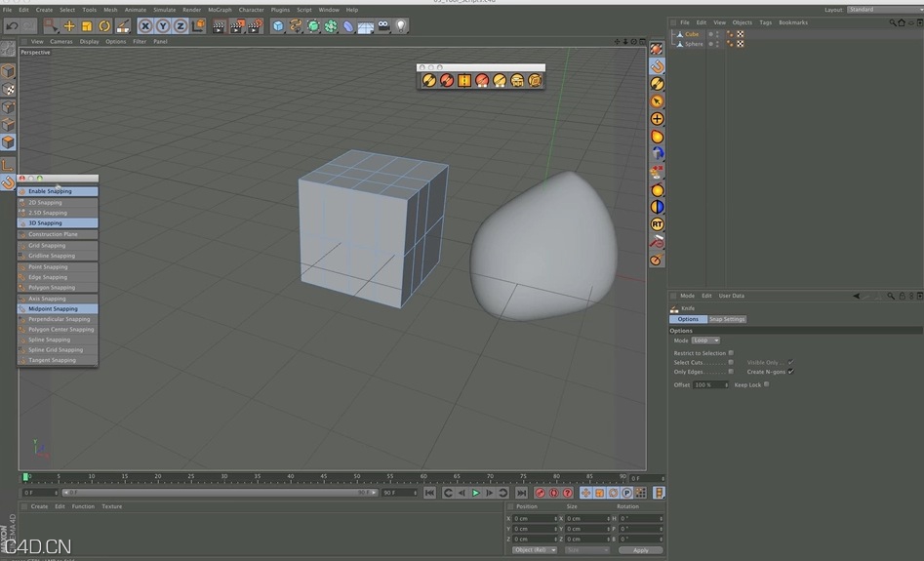Activate the Knife tool in top toolbar

(123, 26)
